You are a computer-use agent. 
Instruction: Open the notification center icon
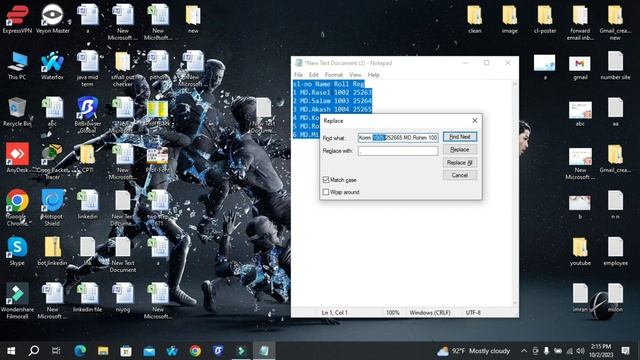click(625, 351)
